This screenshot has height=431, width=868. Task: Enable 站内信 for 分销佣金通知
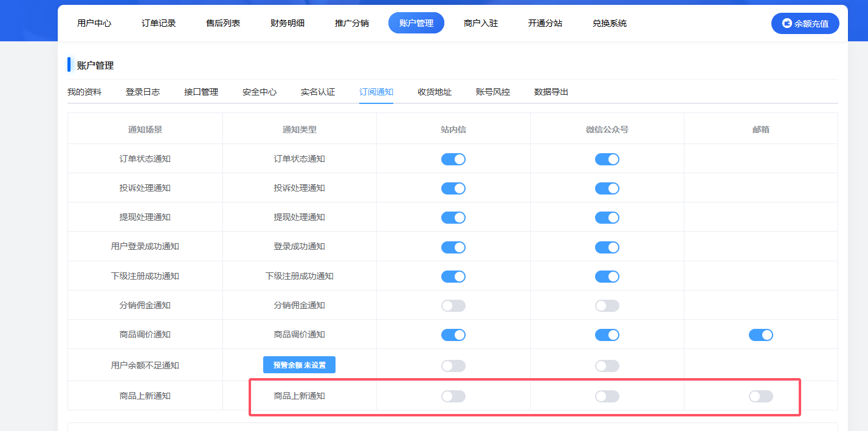pyautogui.click(x=453, y=306)
